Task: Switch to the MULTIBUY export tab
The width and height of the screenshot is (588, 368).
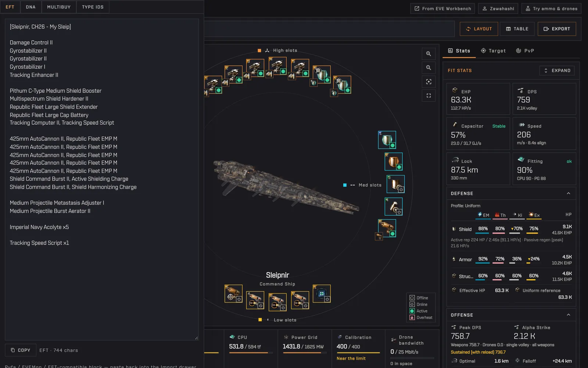Action: point(59,7)
